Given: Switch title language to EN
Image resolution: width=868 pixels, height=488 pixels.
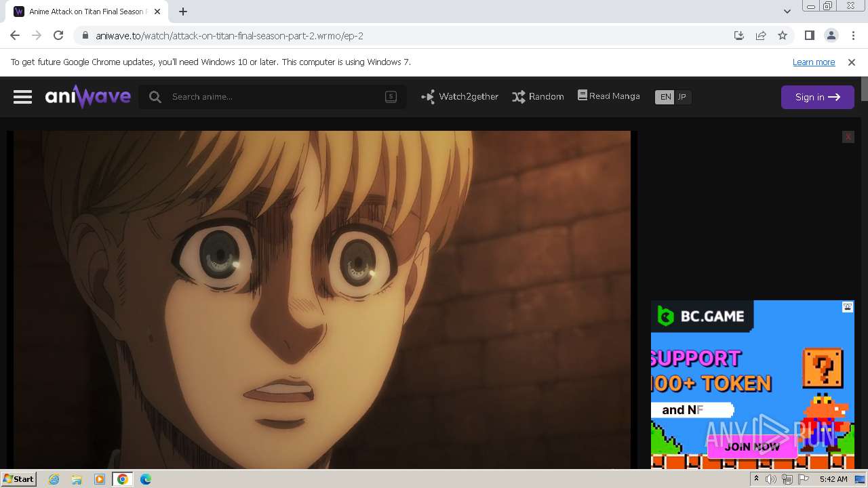Looking at the screenshot, I should coord(665,97).
